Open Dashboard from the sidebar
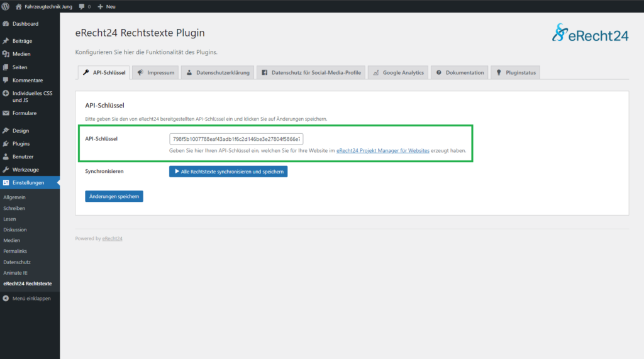 25,24
